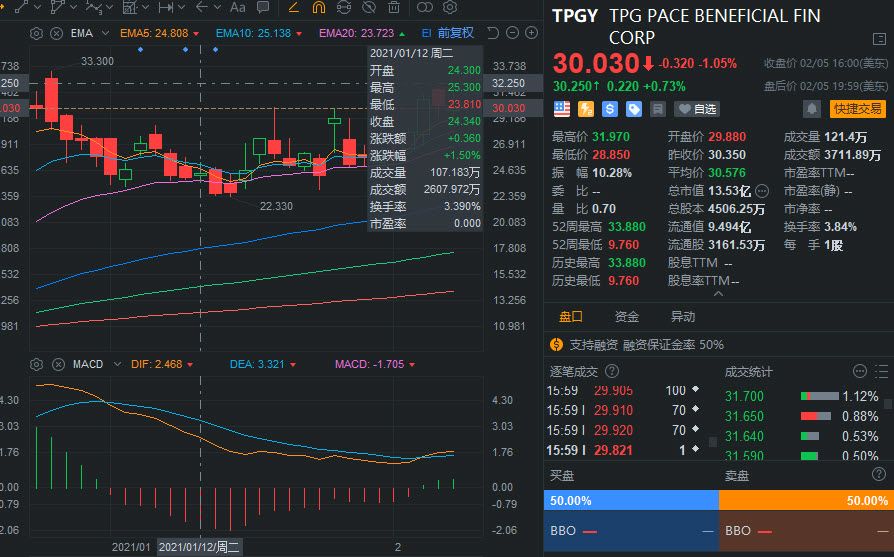The height and width of the screenshot is (557, 894).
Task: Select the wave pattern drawing tool
Action: click(94, 7)
